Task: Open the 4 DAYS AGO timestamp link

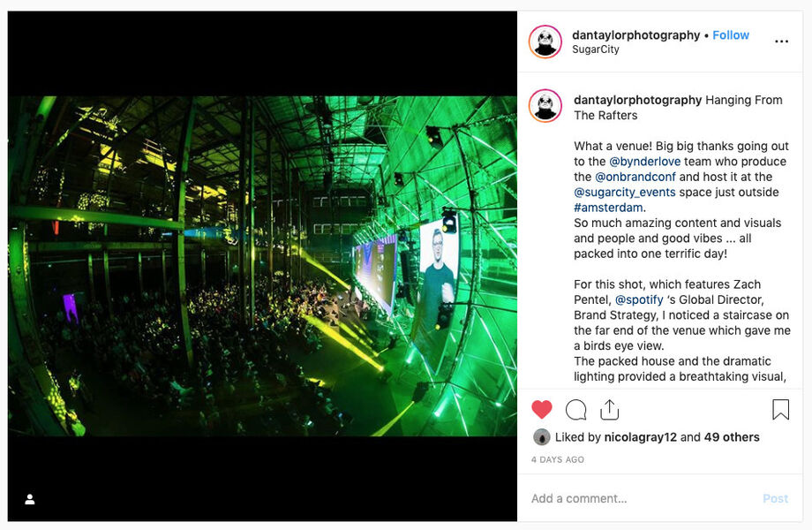Action: point(558,459)
